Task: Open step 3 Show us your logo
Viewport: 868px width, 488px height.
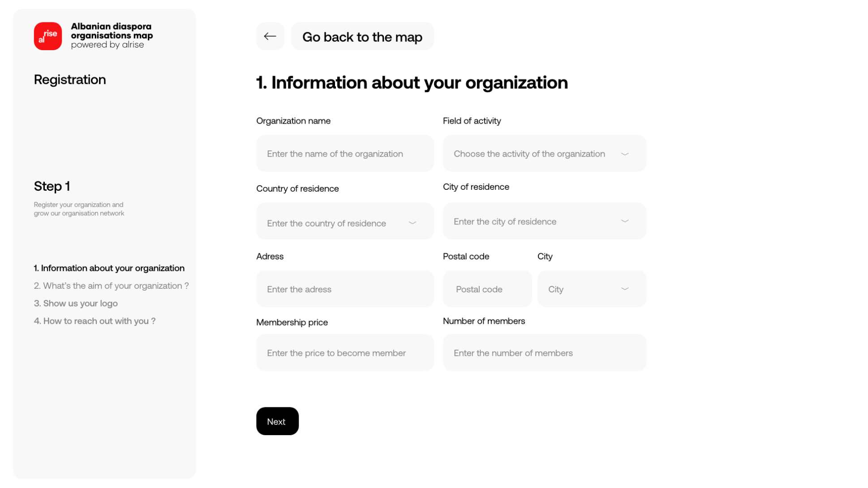Action: coord(76,303)
